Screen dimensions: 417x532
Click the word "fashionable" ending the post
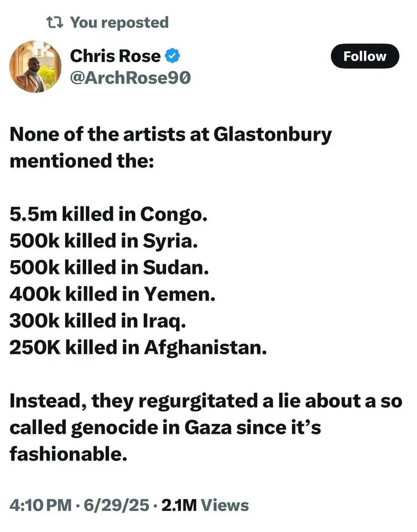click(x=68, y=454)
